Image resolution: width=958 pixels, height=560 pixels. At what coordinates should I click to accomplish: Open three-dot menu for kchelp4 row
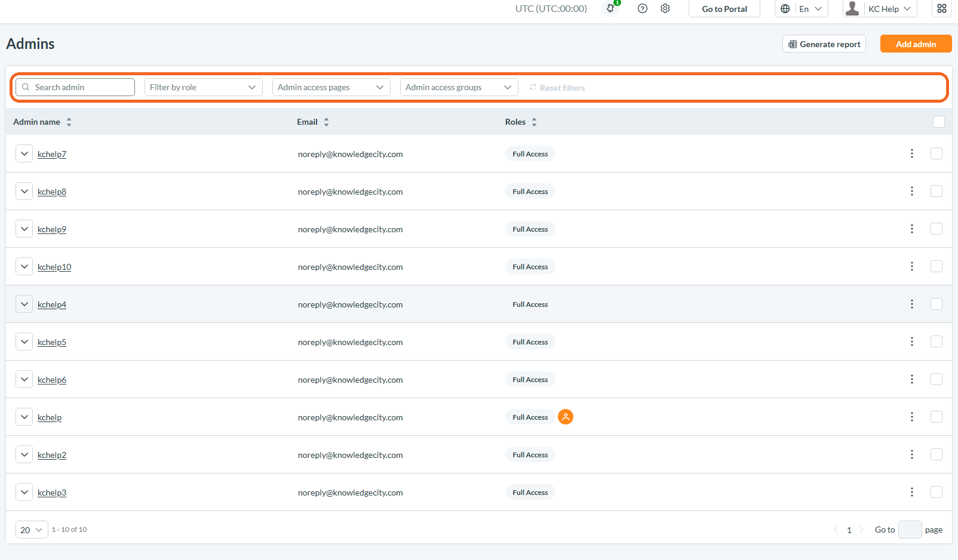912,304
